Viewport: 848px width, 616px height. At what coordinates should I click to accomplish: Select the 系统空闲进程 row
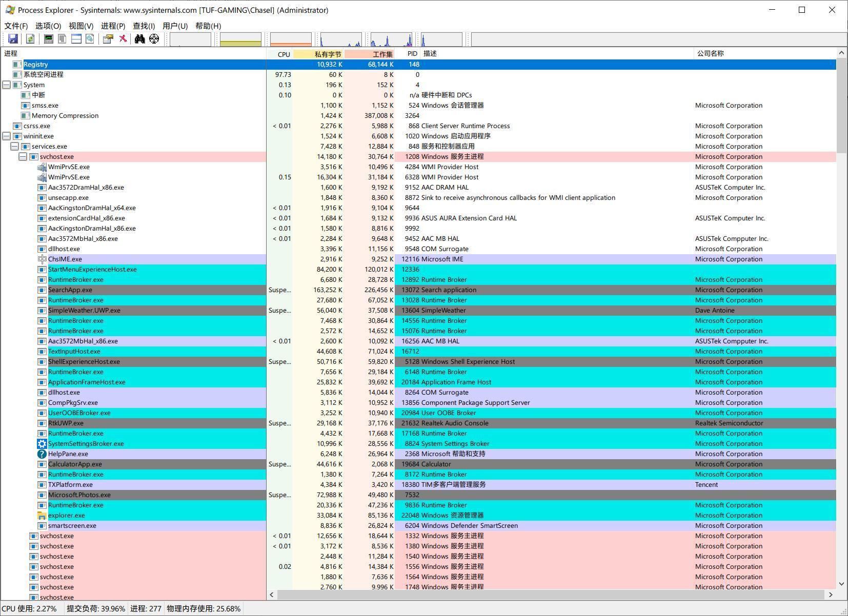coord(418,75)
